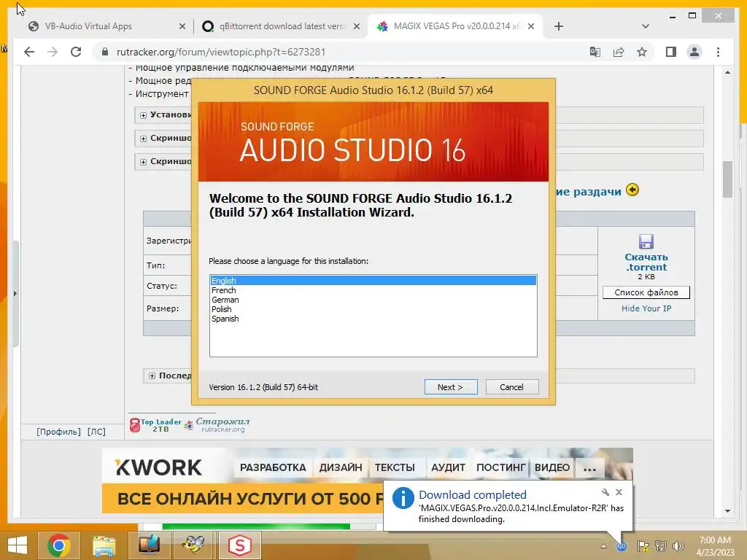Open the red S app in taskbar
Screen dimensions: 747x560
[239, 545]
